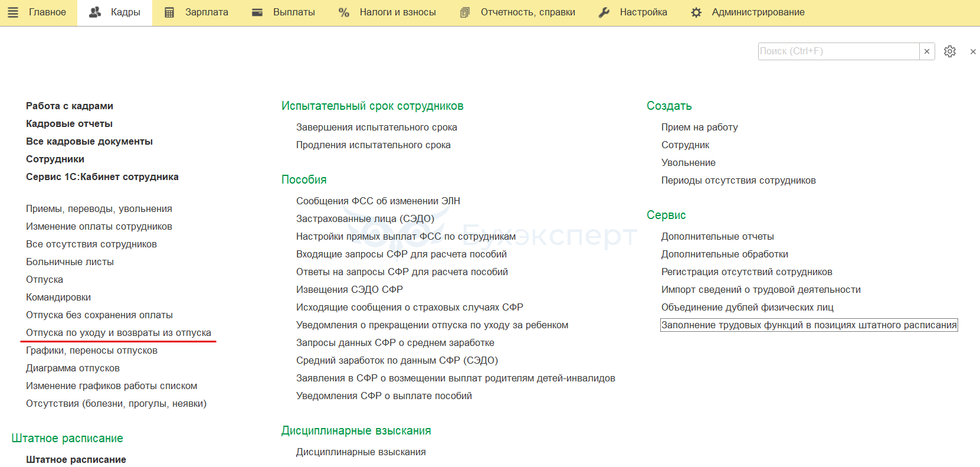
Task: Open Изменение графиков работы списком
Action: coord(112,386)
